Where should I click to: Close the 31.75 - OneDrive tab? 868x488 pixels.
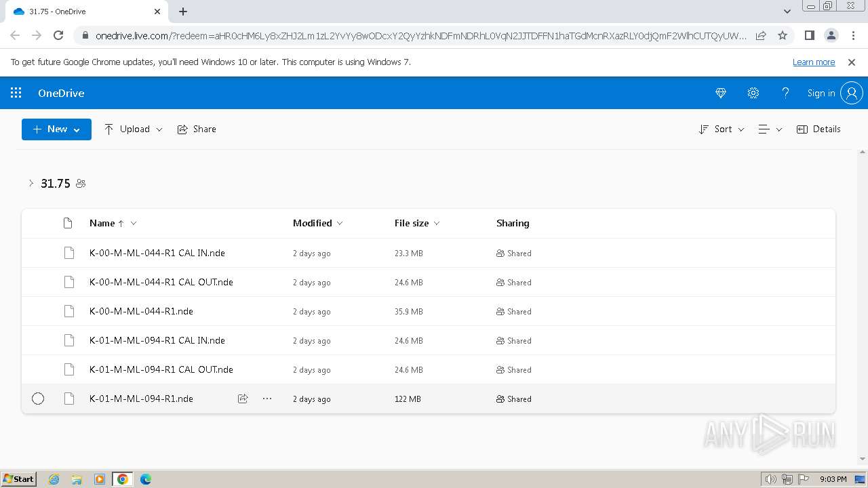(157, 12)
